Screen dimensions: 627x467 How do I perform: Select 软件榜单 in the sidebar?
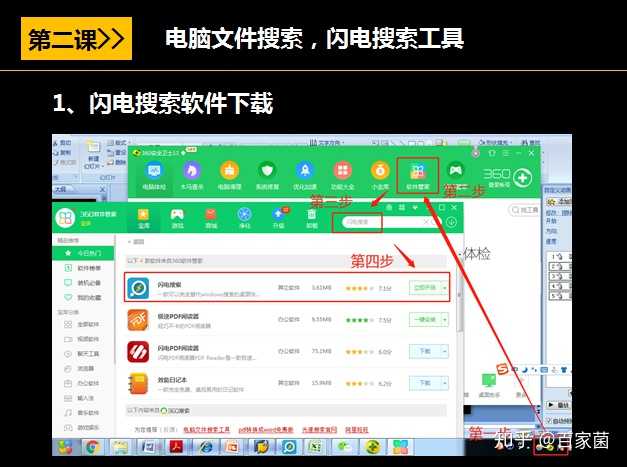coord(83,268)
